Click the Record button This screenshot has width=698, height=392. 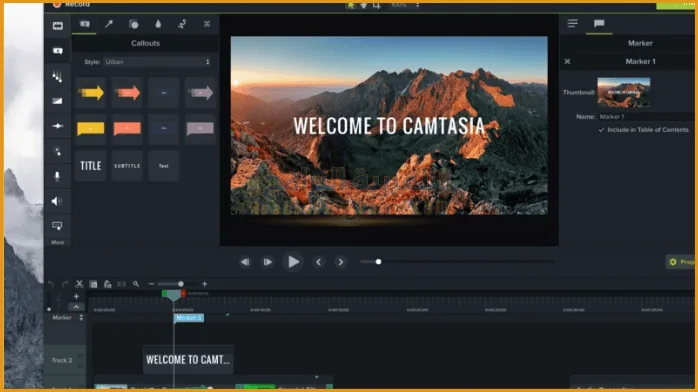click(x=71, y=4)
